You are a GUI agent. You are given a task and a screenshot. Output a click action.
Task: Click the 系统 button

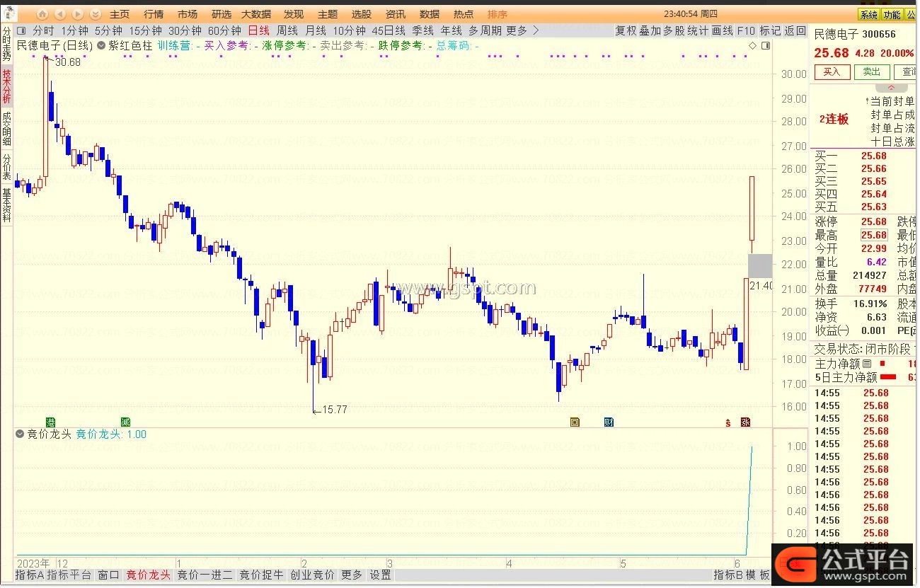click(x=868, y=15)
